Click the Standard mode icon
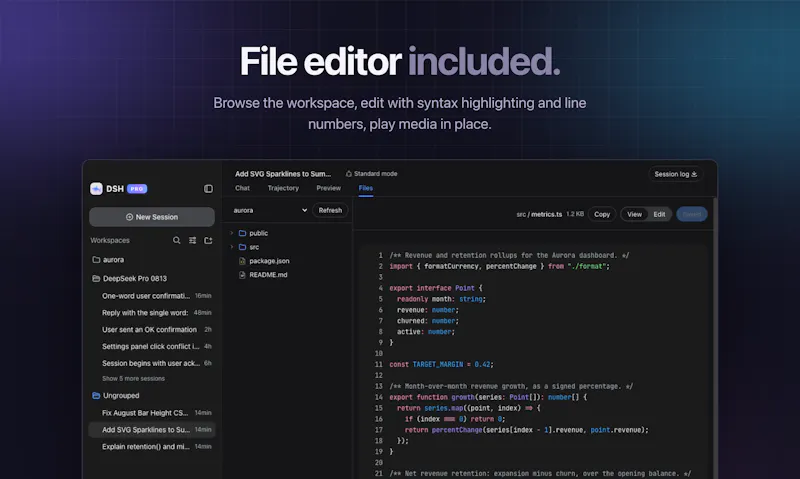Viewport: 800px width, 479px height. click(349, 173)
